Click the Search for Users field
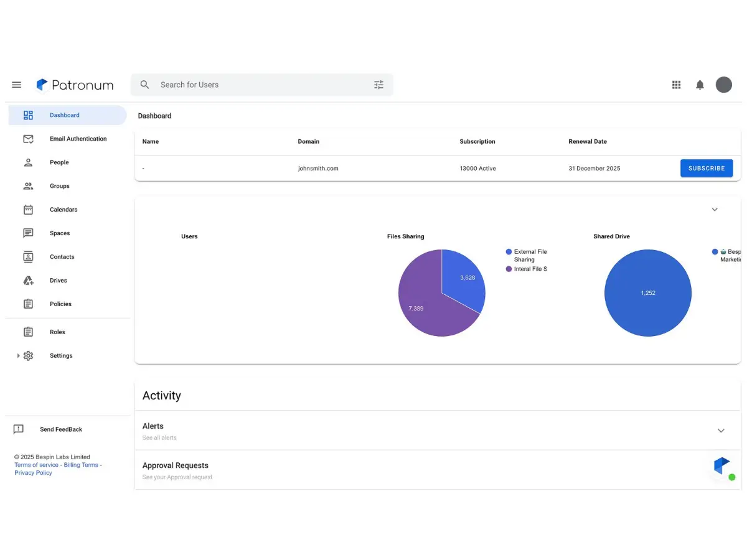The height and width of the screenshot is (560, 747). pos(249,85)
